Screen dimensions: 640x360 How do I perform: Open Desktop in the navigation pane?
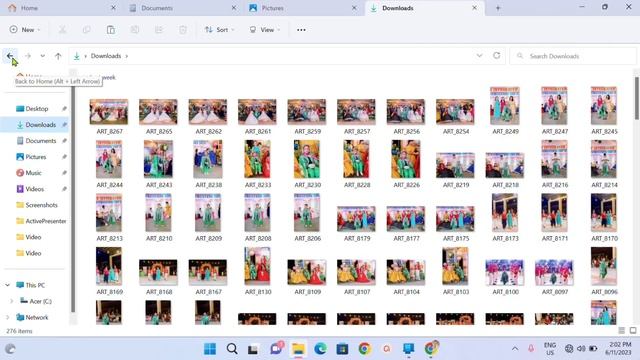click(37, 109)
